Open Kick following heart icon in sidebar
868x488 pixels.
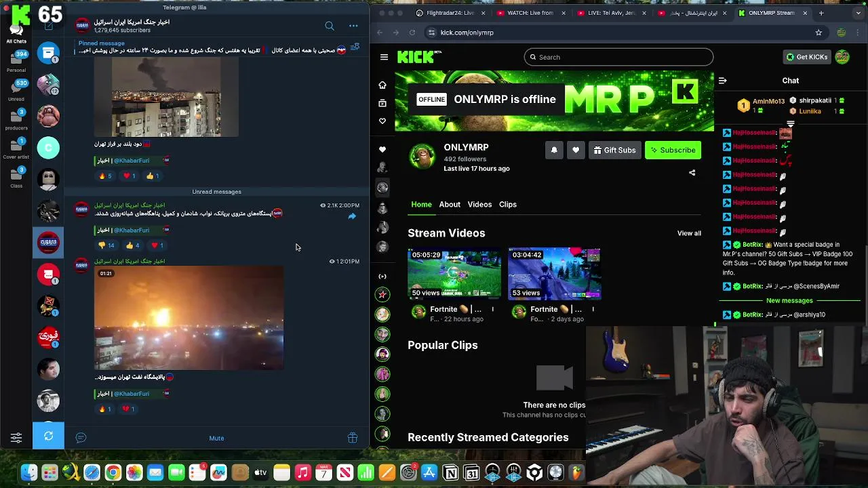[382, 121]
